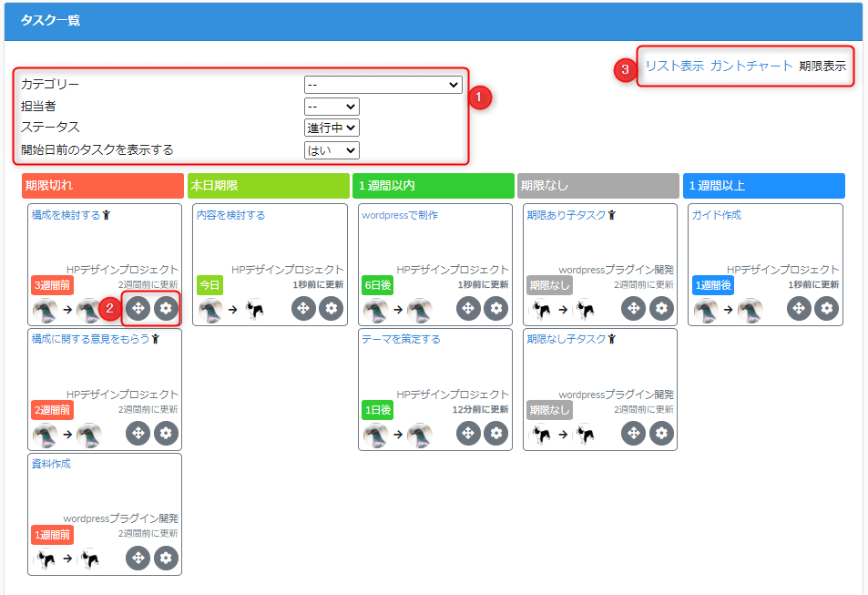Open gear settings on 構成を検討する card
The height and width of the screenshot is (595, 868).
(166, 308)
